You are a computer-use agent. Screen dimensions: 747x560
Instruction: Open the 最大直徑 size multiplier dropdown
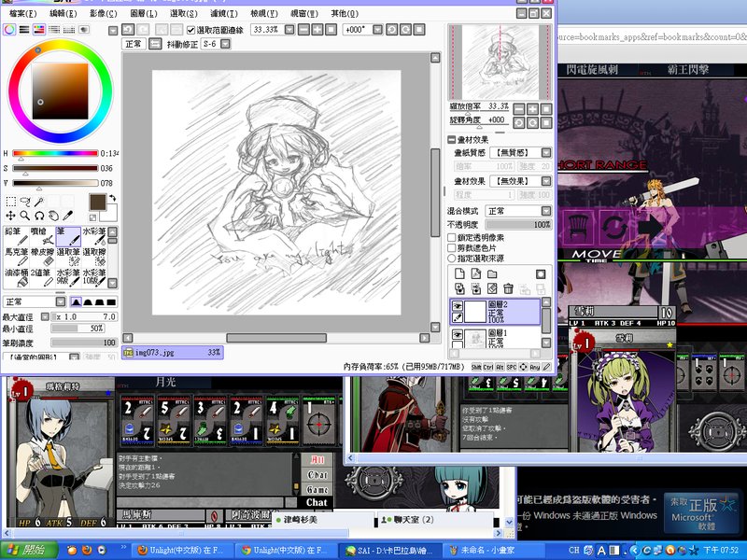45,316
